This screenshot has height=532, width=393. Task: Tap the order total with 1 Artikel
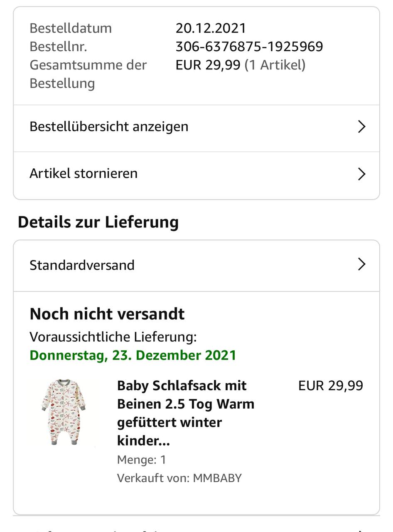point(240,65)
